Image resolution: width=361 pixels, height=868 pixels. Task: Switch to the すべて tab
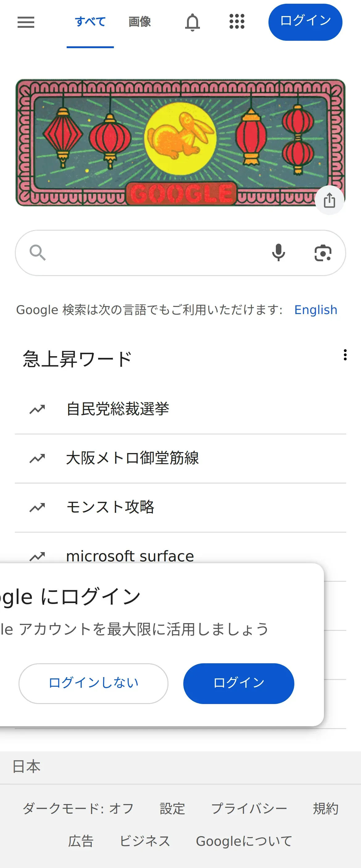pos(90,22)
